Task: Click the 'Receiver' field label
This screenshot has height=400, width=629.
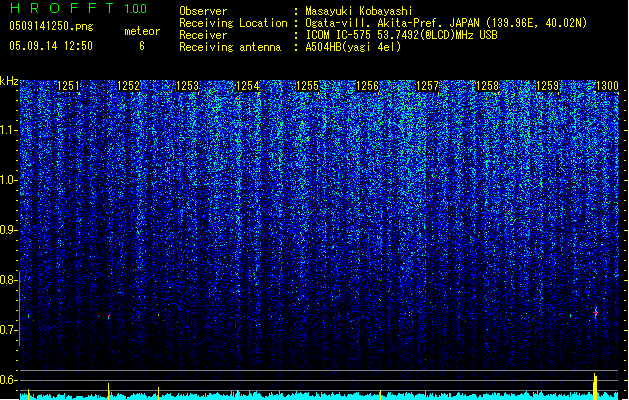Action: click(x=203, y=35)
